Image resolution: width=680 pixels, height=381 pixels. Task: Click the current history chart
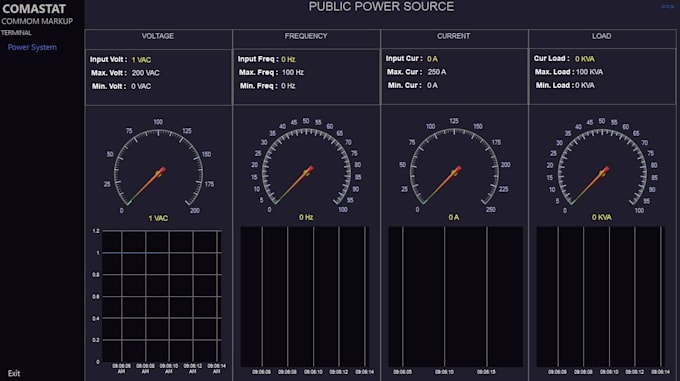pyautogui.click(x=455, y=297)
